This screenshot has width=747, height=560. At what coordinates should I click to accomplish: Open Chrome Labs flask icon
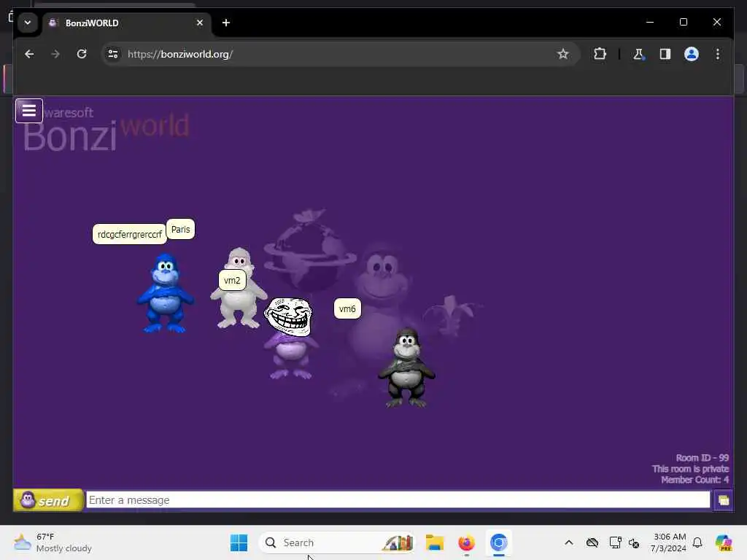(638, 54)
